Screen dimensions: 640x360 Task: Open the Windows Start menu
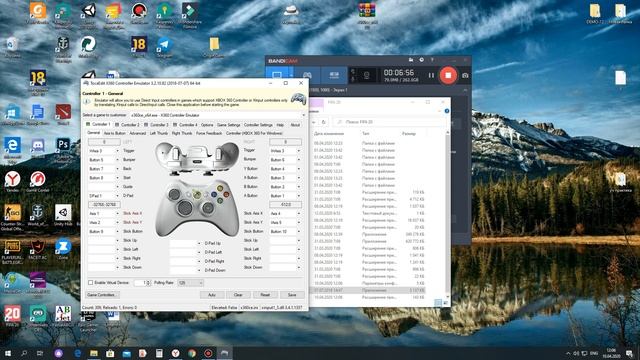click(8, 353)
